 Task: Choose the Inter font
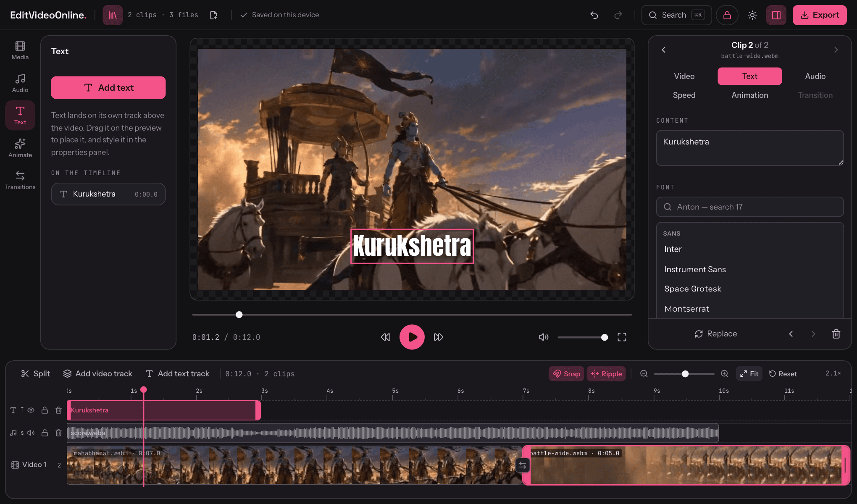tap(750, 249)
